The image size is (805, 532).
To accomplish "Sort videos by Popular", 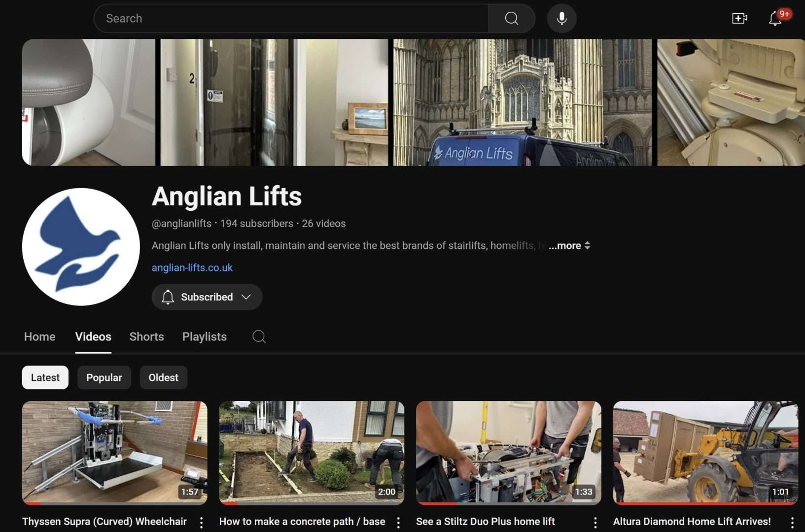I will [104, 378].
